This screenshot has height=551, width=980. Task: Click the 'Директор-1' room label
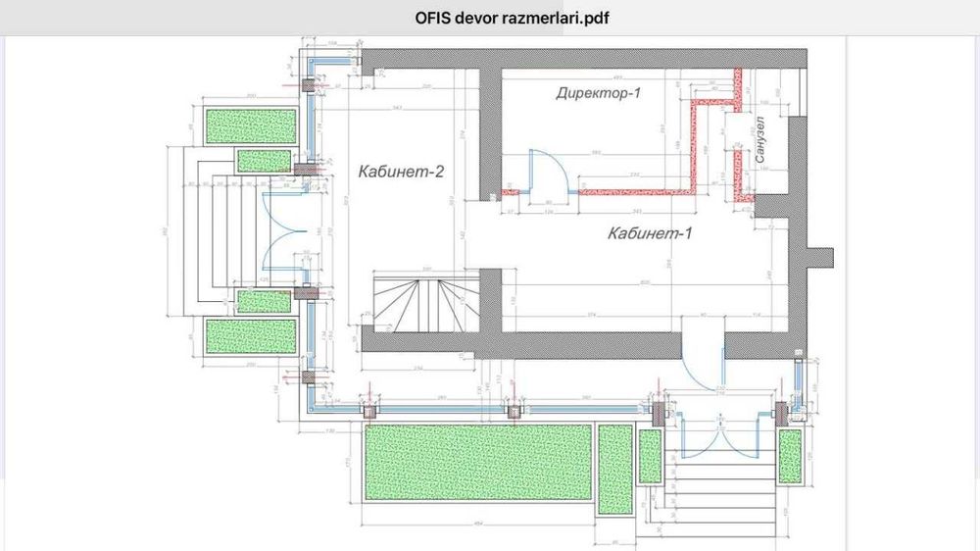coord(599,94)
